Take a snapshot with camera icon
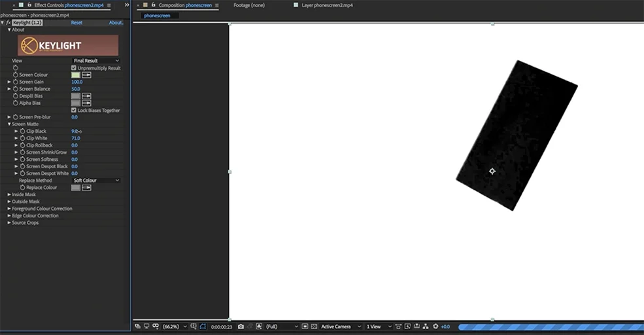644x335 pixels. pos(241,326)
